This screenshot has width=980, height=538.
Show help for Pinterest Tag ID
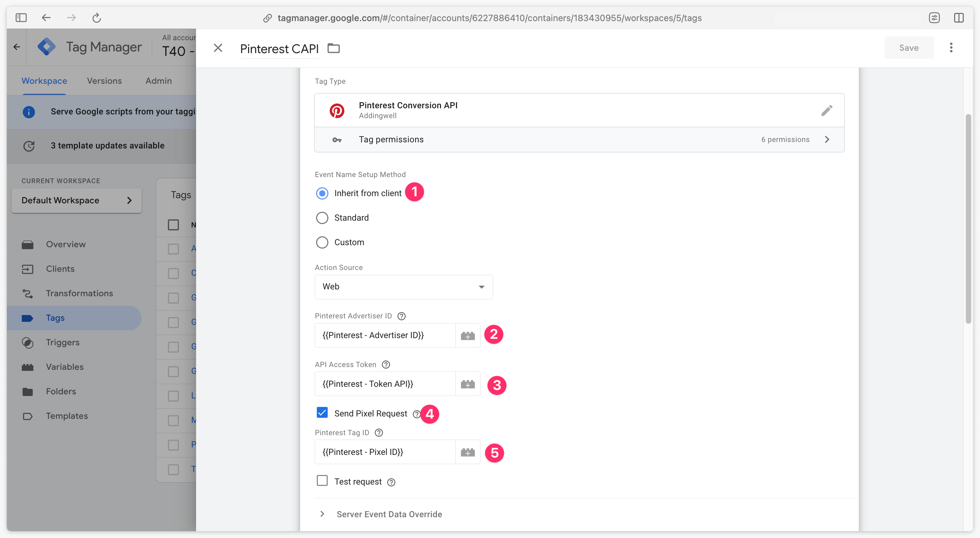(x=379, y=433)
